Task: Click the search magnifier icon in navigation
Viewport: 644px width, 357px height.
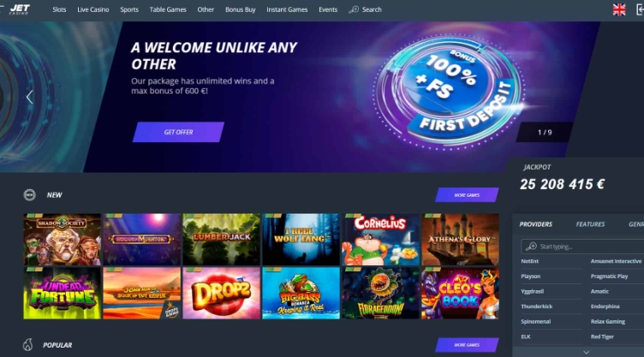Action: [x=353, y=9]
